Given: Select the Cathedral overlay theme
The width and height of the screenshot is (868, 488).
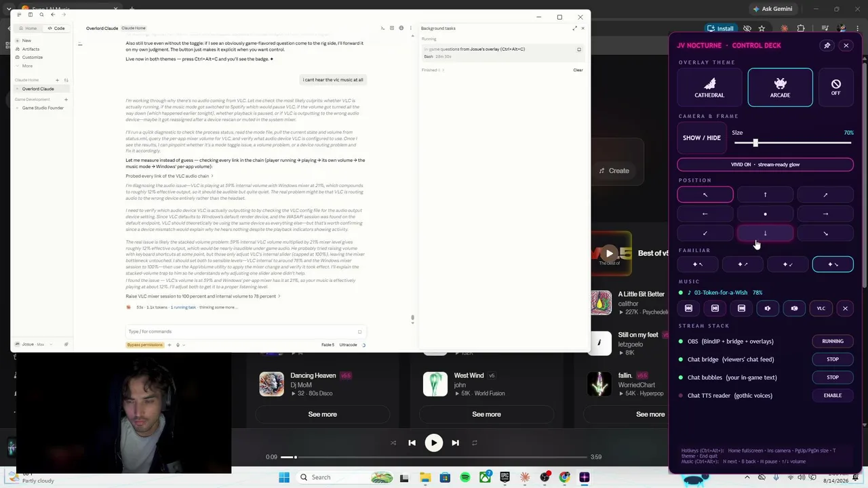Looking at the screenshot, I should coord(709,87).
